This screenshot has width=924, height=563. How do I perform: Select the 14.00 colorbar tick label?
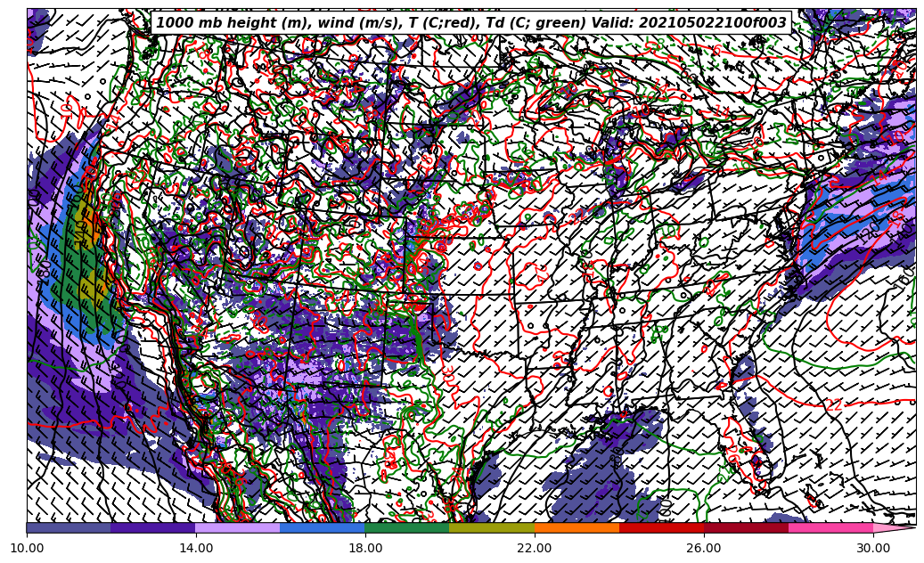tap(196, 549)
